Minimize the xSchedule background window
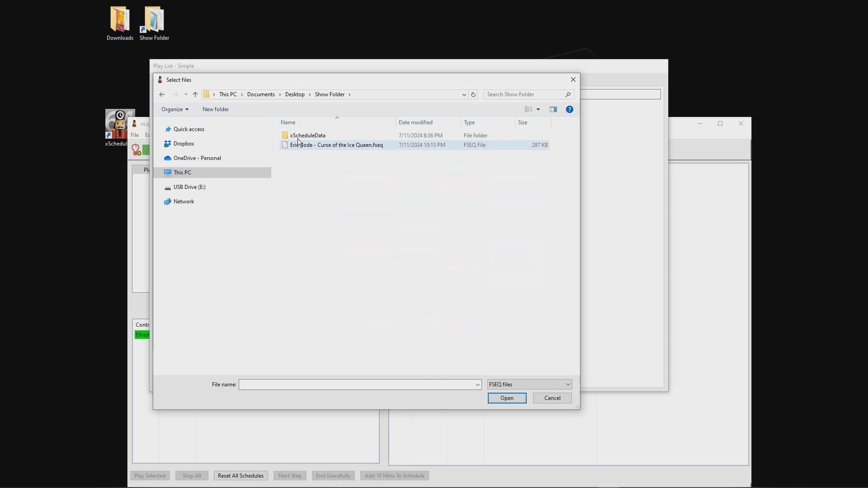 700,123
